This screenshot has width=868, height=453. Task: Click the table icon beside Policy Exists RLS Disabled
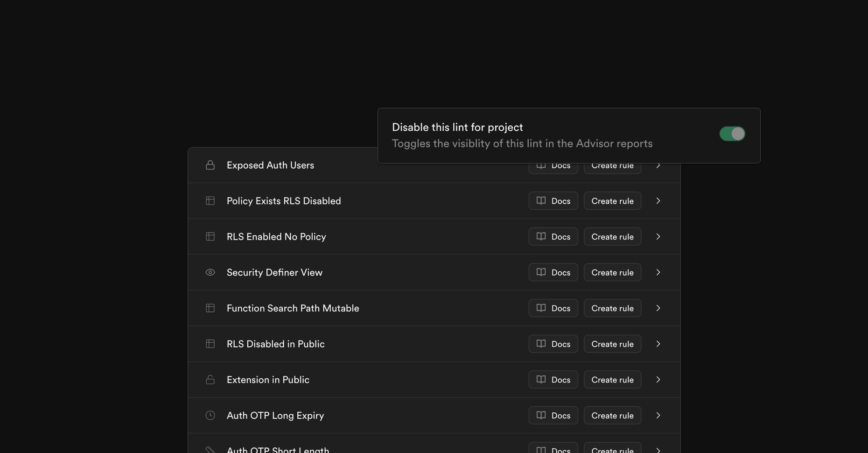pos(210,201)
